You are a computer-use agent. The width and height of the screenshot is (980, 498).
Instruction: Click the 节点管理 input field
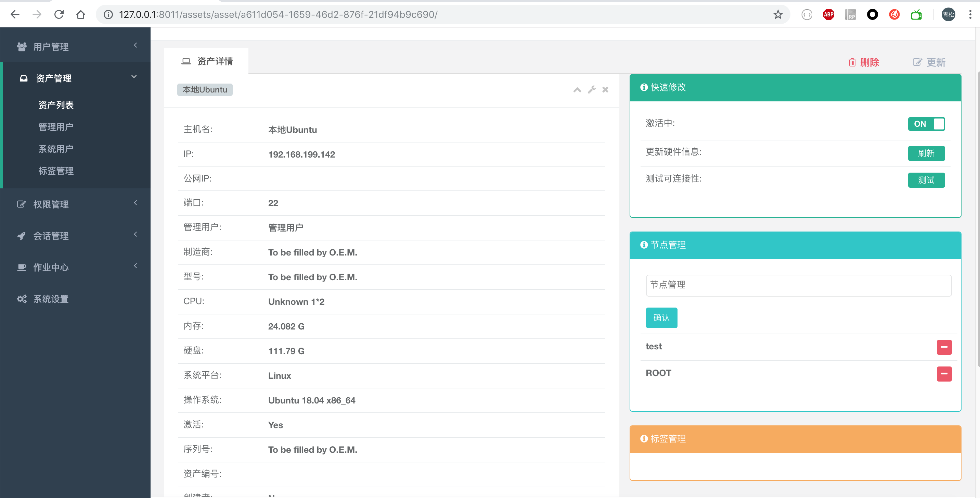pyautogui.click(x=798, y=285)
